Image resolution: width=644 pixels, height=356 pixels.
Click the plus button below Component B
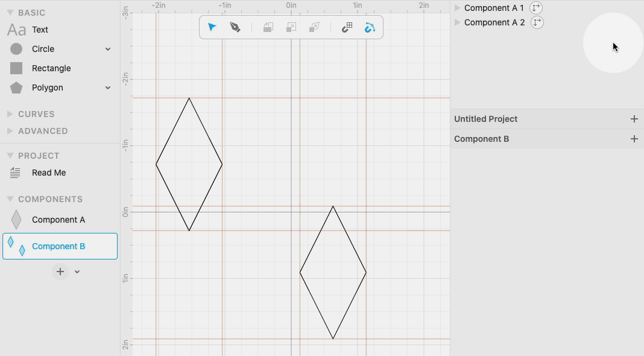[60, 272]
